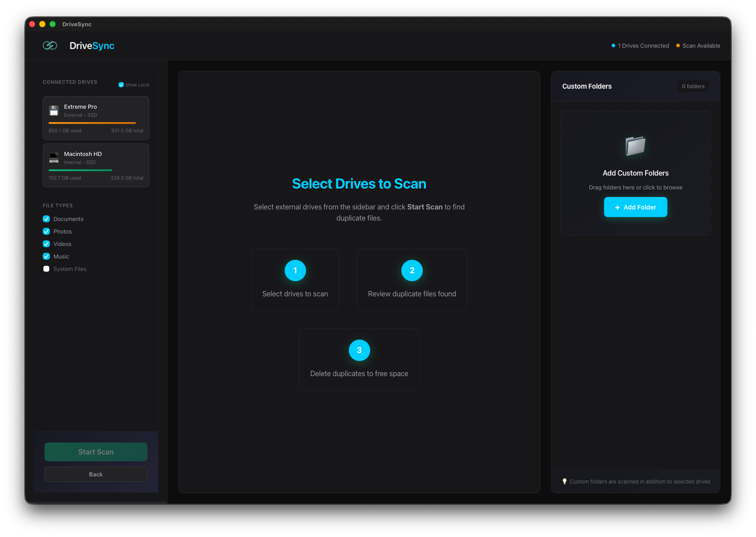Uncheck the Documents file type
This screenshot has height=537, width=756.
click(46, 219)
